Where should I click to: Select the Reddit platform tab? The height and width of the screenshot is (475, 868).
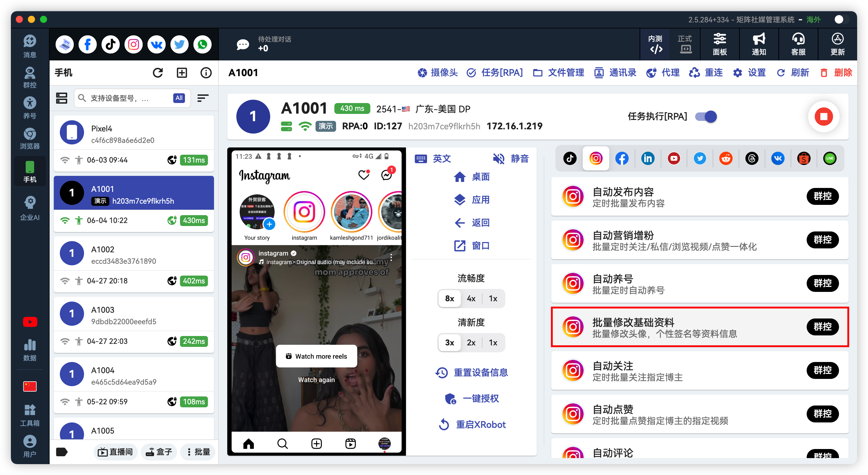(x=725, y=158)
